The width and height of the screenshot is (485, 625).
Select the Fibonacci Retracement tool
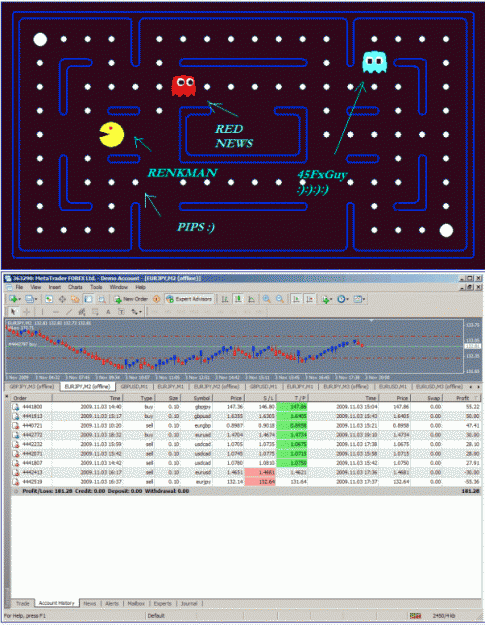tap(95, 312)
